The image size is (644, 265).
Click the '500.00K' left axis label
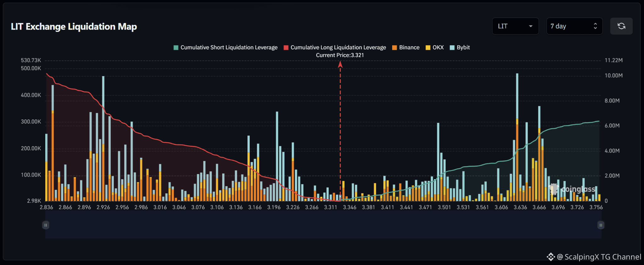(x=31, y=69)
